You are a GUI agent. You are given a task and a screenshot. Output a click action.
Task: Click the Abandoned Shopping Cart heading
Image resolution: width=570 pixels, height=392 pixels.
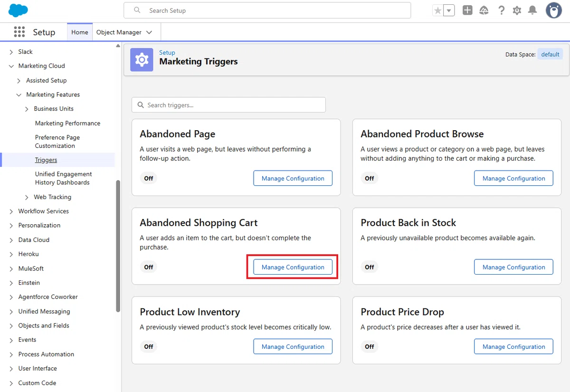pyautogui.click(x=199, y=223)
